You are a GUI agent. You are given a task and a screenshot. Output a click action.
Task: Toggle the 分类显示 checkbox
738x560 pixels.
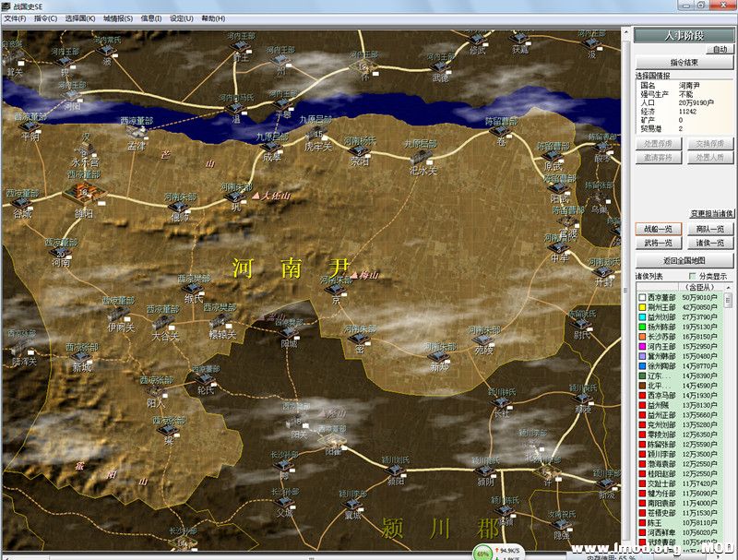tap(693, 276)
